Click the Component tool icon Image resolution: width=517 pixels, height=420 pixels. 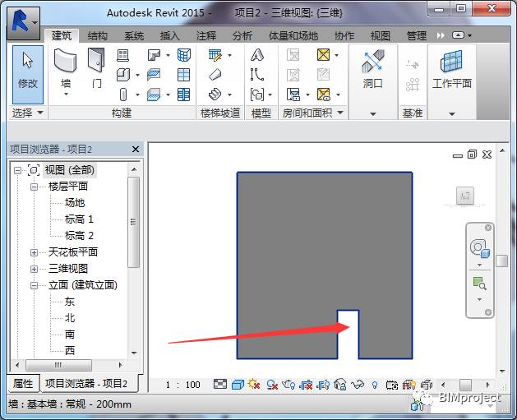pyautogui.click(x=123, y=75)
